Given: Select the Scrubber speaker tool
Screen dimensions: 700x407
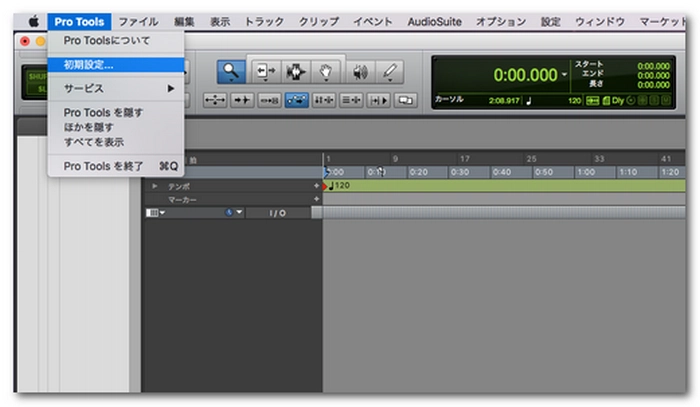Looking at the screenshot, I should pos(360,72).
